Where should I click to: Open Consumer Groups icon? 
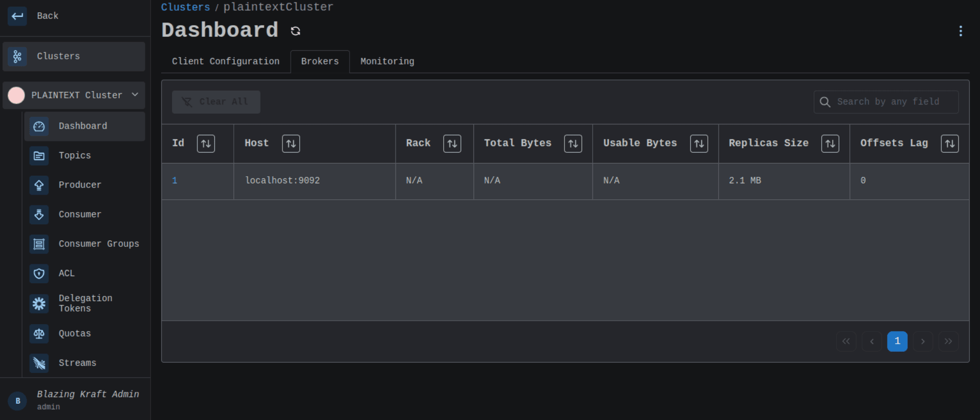pos(39,244)
